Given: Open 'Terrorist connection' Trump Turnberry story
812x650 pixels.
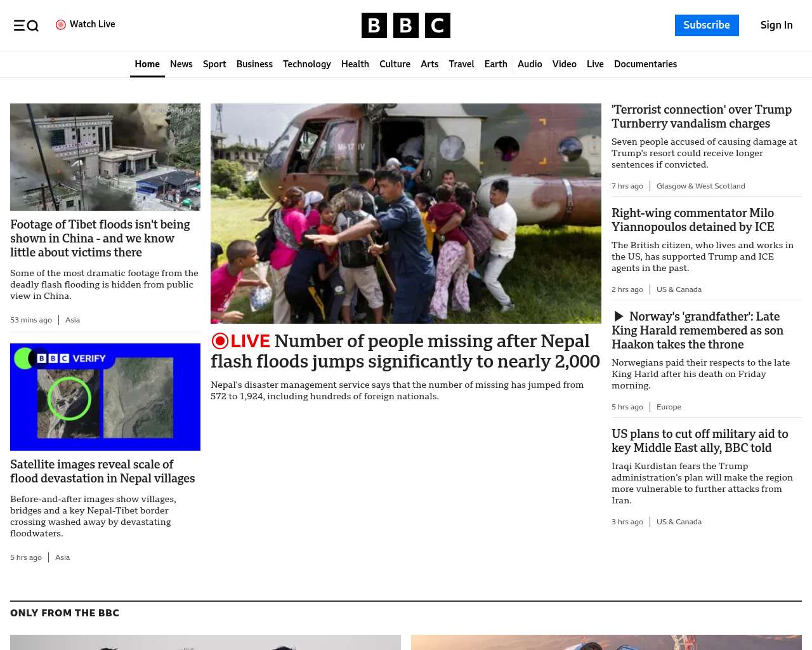Looking at the screenshot, I should pyautogui.click(x=702, y=116).
